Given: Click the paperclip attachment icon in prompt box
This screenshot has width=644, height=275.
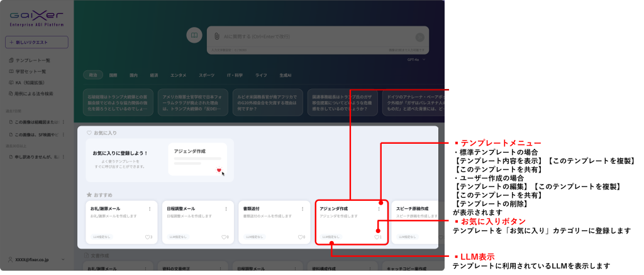Looking at the screenshot, I should 216,36.
